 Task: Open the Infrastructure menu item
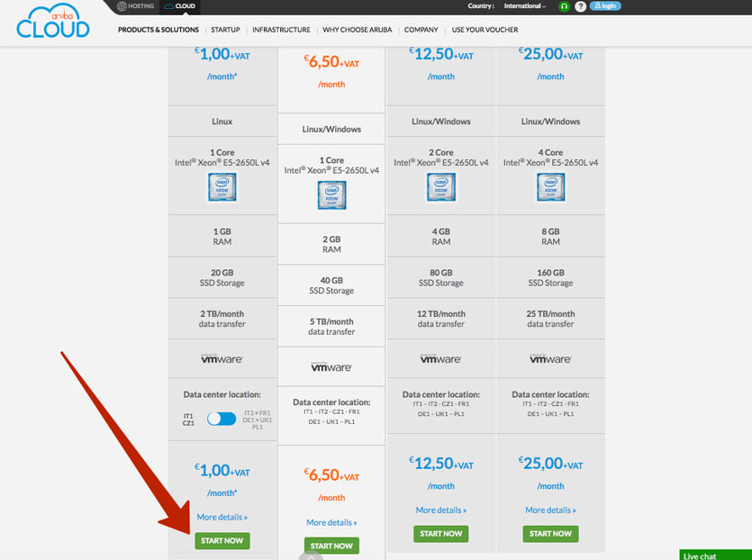click(x=282, y=30)
